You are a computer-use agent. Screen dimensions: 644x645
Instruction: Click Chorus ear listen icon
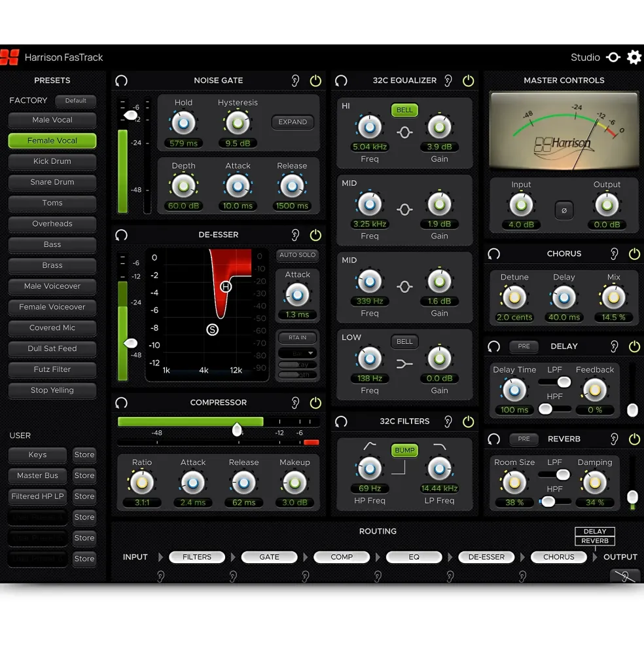point(615,254)
